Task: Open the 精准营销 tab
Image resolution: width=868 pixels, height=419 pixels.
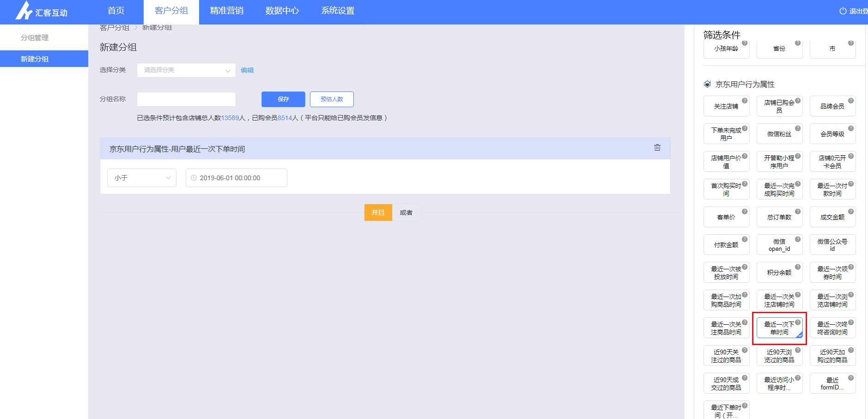Action: [227, 11]
